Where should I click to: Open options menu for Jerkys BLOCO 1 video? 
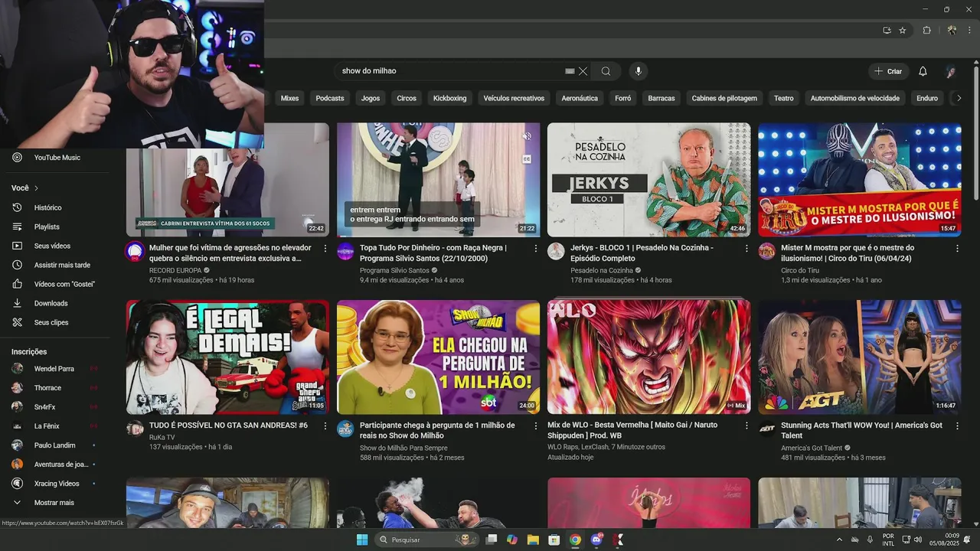(x=746, y=249)
